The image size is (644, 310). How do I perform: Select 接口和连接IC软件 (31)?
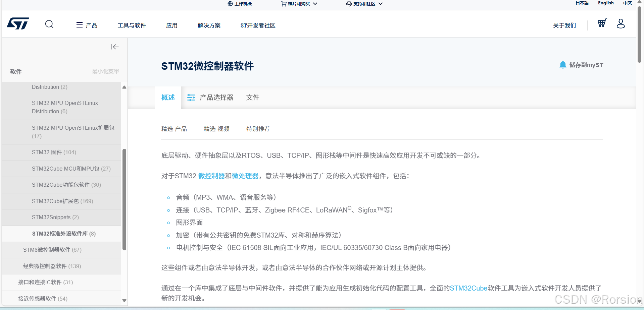click(61, 283)
